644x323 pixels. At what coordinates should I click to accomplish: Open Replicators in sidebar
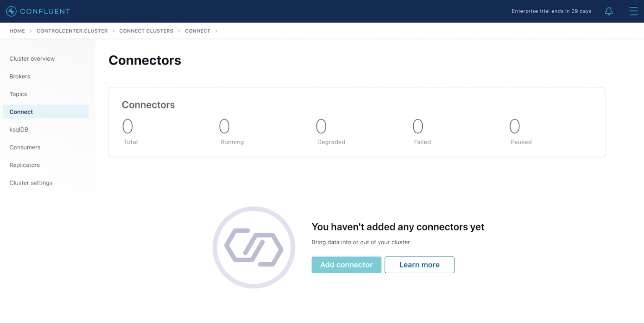tap(24, 165)
